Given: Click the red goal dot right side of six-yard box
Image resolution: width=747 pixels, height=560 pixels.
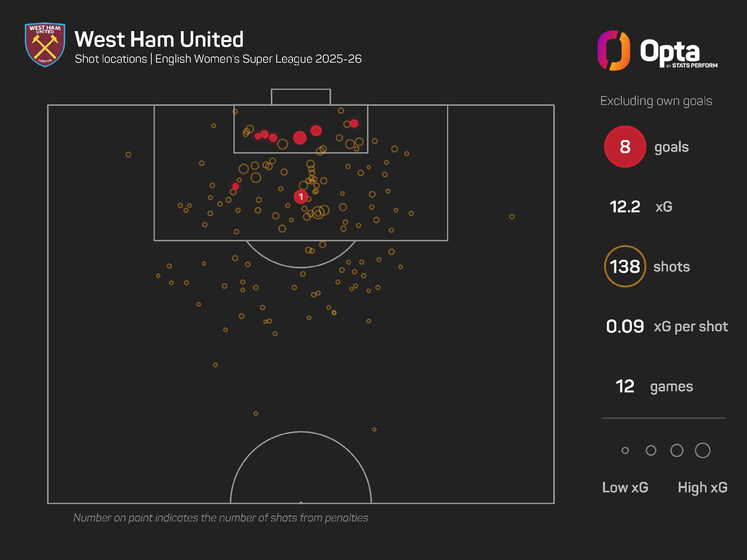Looking at the screenshot, I should click(354, 123).
